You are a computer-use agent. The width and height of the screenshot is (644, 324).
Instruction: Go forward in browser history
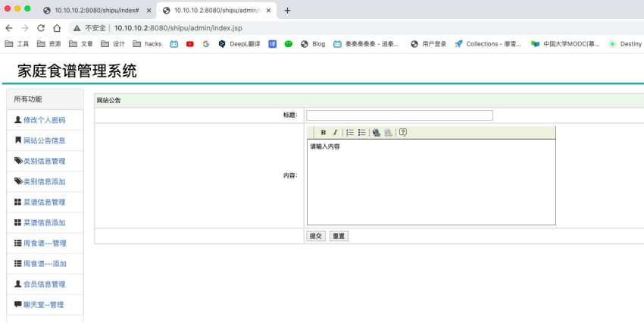[x=25, y=28]
